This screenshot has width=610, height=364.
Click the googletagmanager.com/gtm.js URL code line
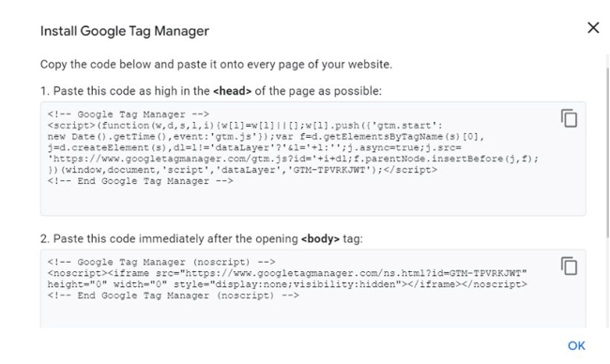(293, 159)
